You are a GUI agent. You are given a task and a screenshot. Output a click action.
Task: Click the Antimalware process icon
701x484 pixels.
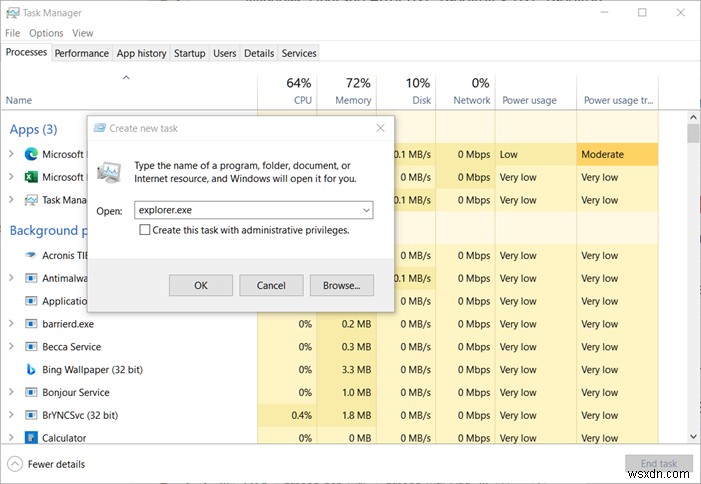(31, 278)
